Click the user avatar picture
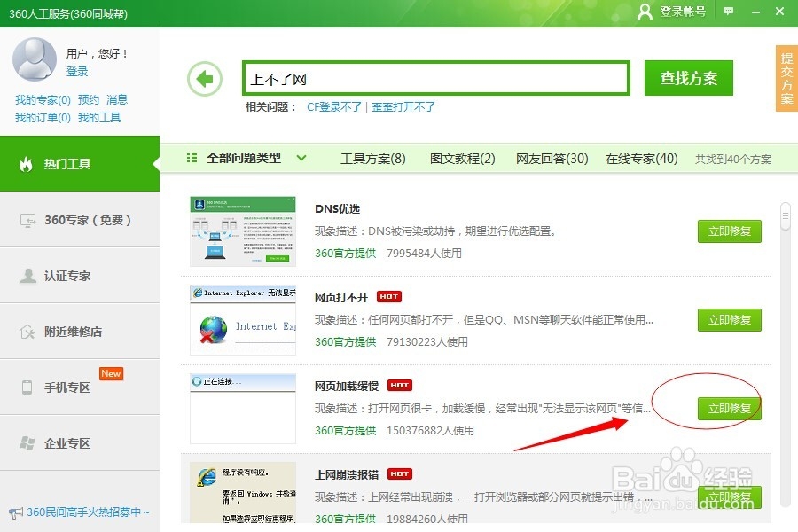Viewport: 798px width, 532px height. click(34, 59)
